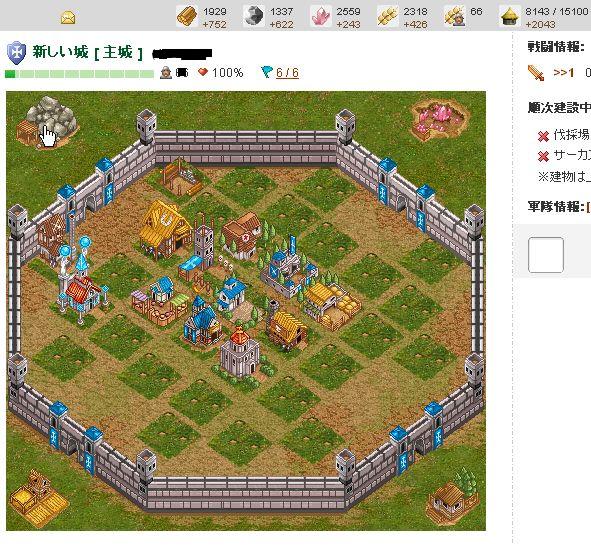This screenshot has width=591, height=545.
Task: Click the wheat food resource icon
Action: point(388,17)
